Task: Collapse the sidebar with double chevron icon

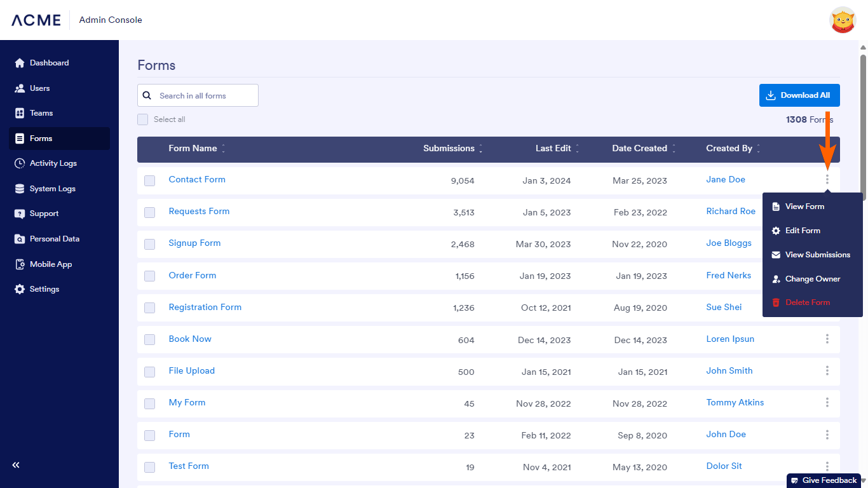Action: 16,465
